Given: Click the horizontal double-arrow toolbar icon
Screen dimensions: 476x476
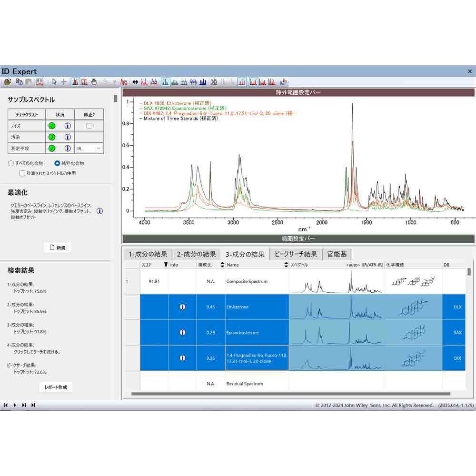Looking at the screenshot, I should [135, 82].
